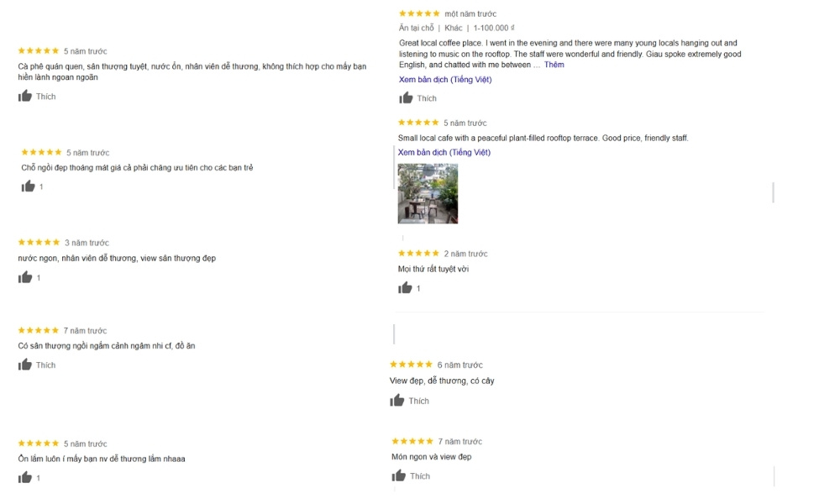Expand review text with 'Thêm' link
840x504 pixels.
(554, 65)
